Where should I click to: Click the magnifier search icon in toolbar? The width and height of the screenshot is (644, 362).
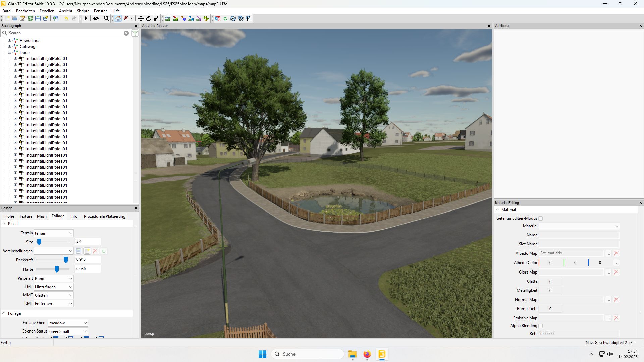107,18
